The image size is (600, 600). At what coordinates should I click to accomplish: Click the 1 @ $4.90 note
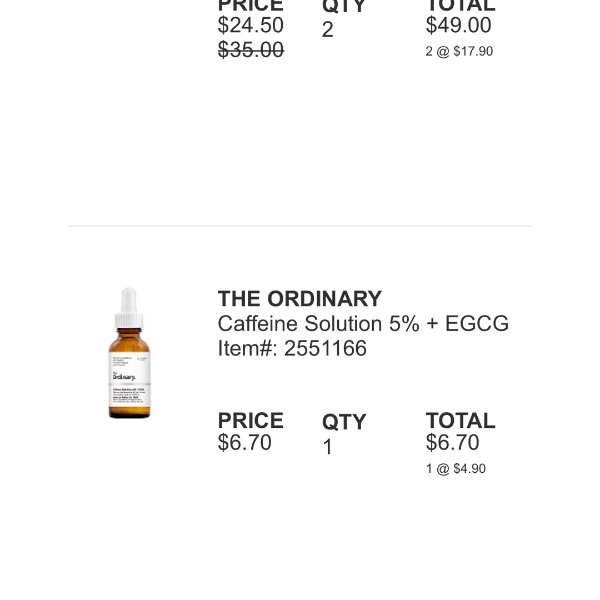pos(456,469)
